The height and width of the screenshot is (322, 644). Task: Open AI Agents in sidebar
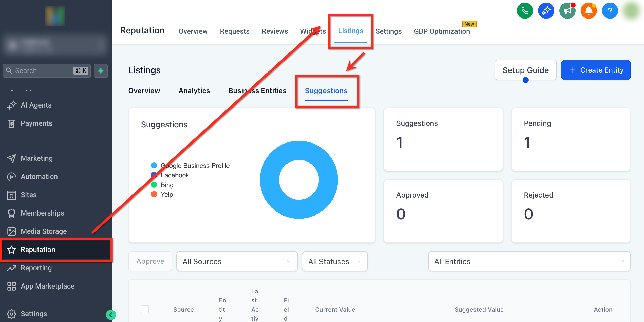[36, 105]
